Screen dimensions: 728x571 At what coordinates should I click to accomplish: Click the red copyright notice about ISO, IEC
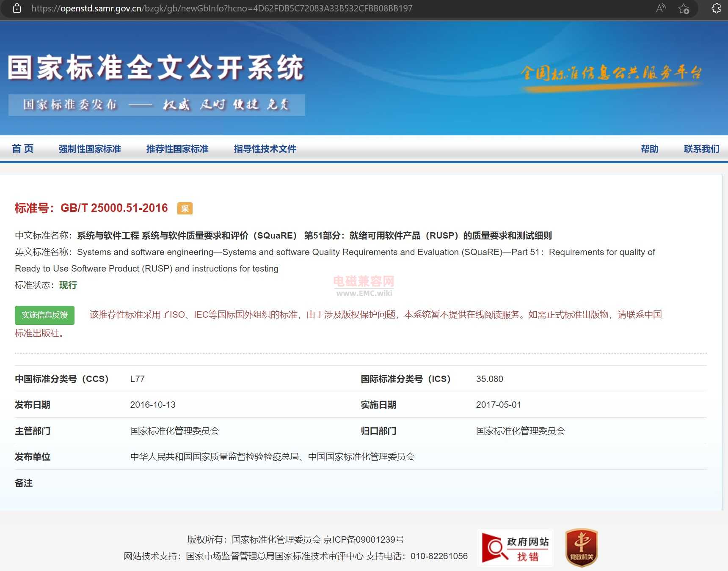click(339, 324)
